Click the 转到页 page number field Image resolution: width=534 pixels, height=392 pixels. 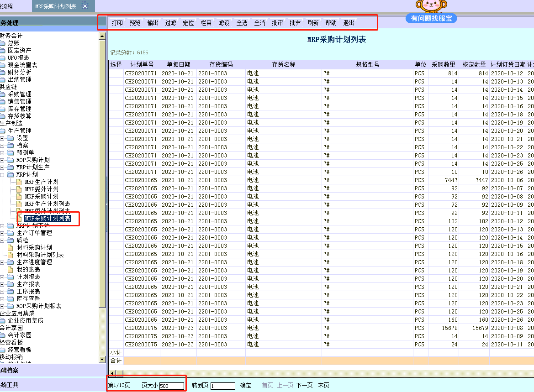[x=223, y=386]
